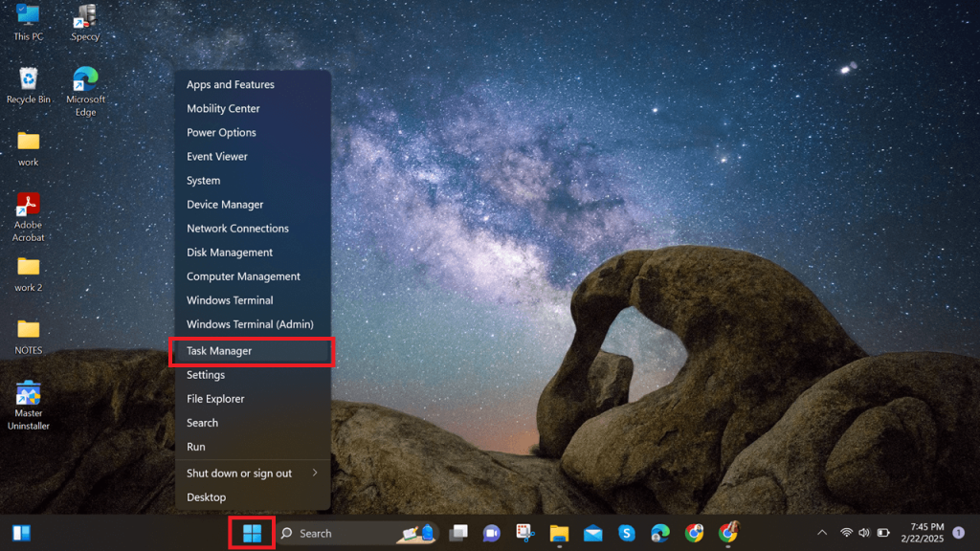Viewport: 980px width, 551px height.
Task: Open the Speccy desktop shortcut
Action: (x=85, y=22)
